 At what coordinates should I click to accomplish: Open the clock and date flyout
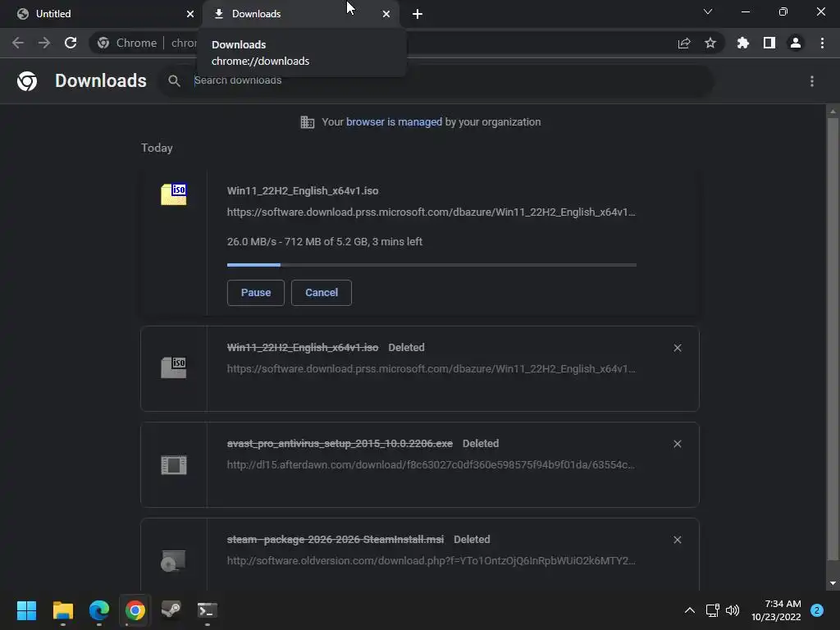776,610
